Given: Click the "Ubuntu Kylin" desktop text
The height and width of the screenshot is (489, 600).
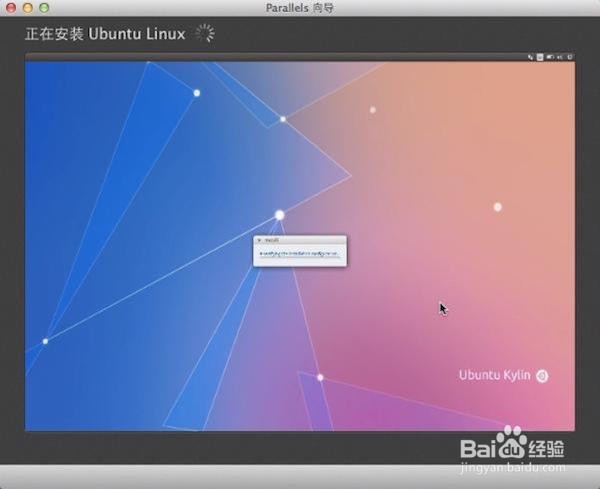Looking at the screenshot, I should tap(495, 375).
